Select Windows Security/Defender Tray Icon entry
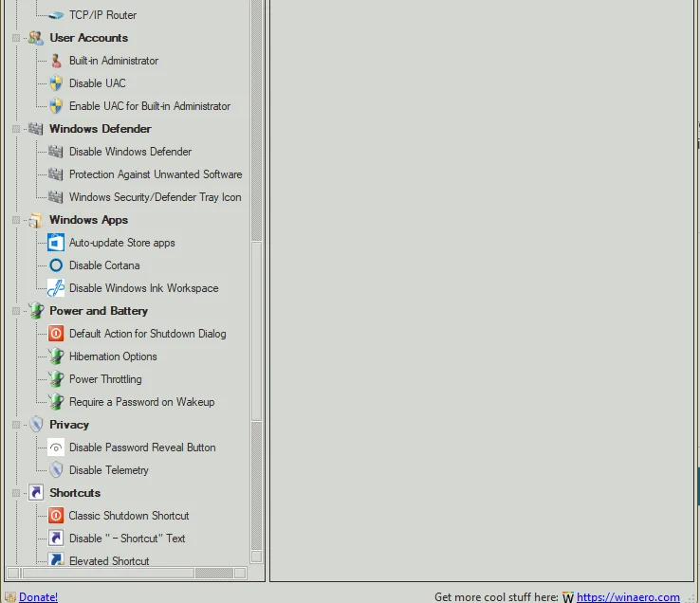The width and height of the screenshot is (700, 603). [x=155, y=197]
